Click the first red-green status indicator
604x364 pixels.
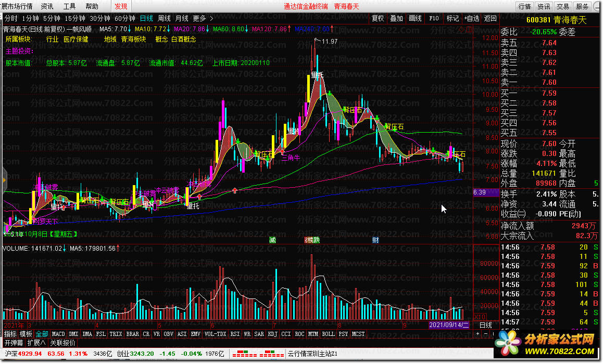click(x=244, y=354)
